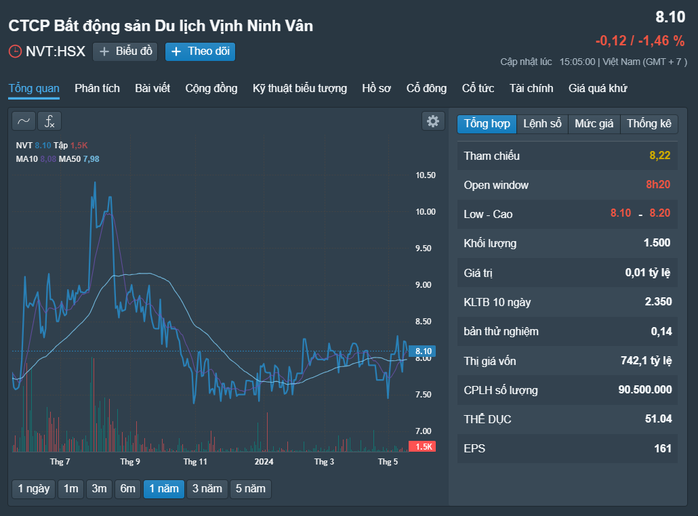
Task: Select the 1 ngày time range
Action: (x=33, y=489)
